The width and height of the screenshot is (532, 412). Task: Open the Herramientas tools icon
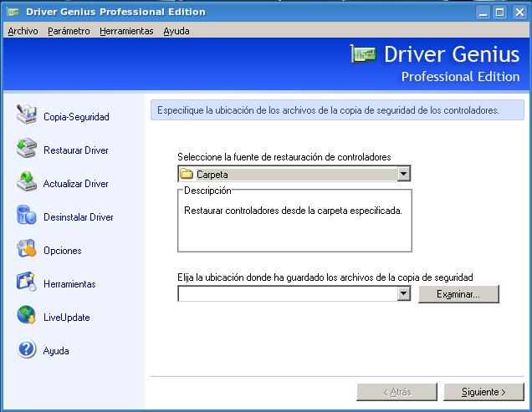click(27, 282)
